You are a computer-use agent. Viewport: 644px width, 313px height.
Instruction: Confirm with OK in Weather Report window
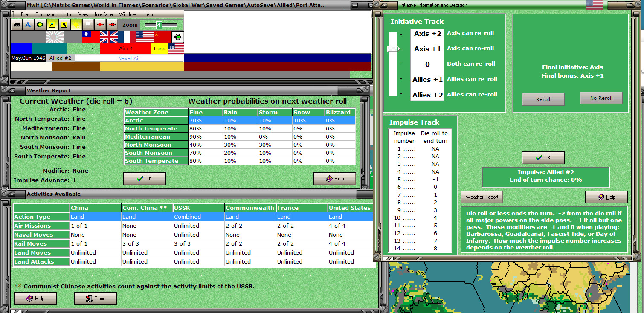[x=145, y=179]
